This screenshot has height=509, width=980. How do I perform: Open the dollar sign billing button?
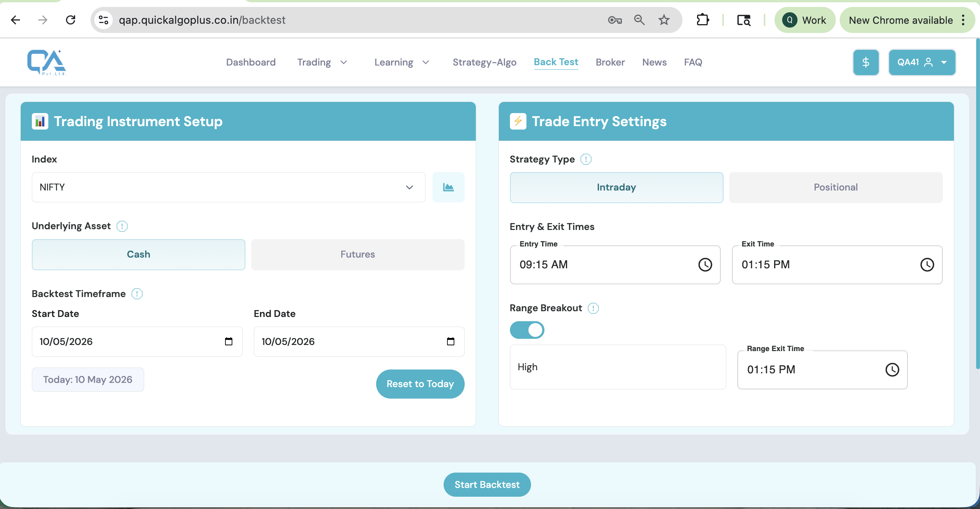[x=866, y=62]
